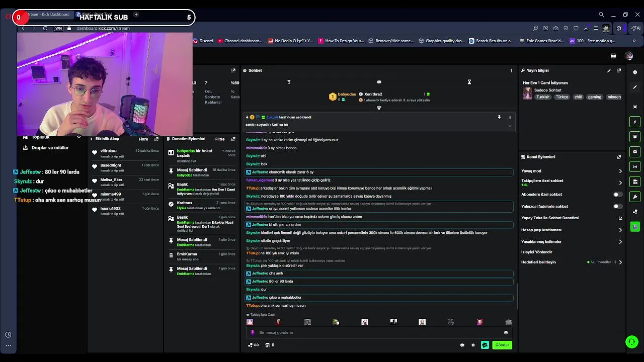Click the emoji picker in message box
The width and height of the screenshot is (644, 362).
506,332
